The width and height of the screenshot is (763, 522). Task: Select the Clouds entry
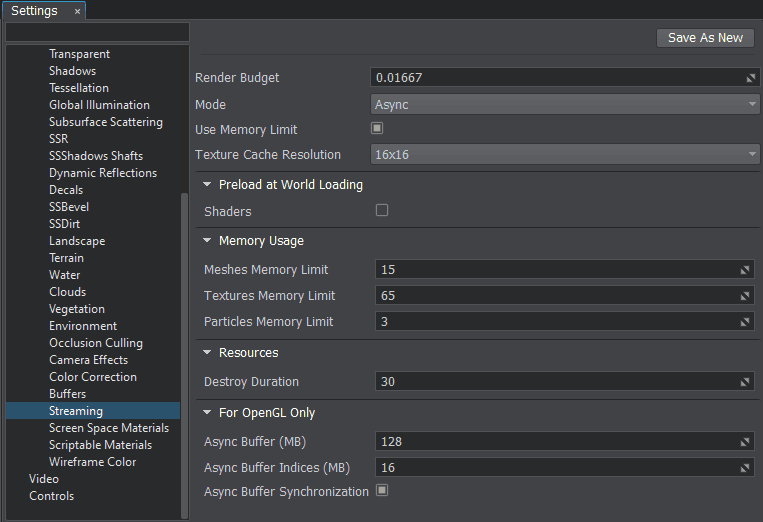pyautogui.click(x=67, y=292)
